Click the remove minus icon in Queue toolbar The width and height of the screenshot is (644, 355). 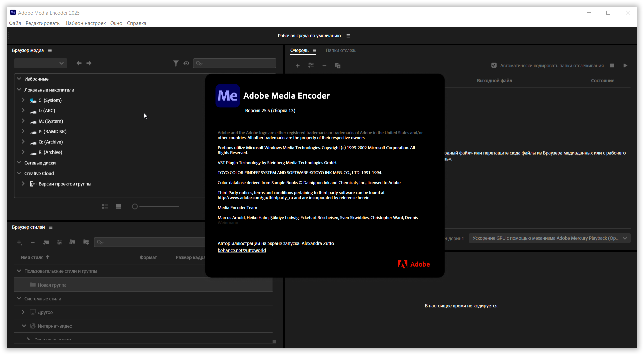324,66
